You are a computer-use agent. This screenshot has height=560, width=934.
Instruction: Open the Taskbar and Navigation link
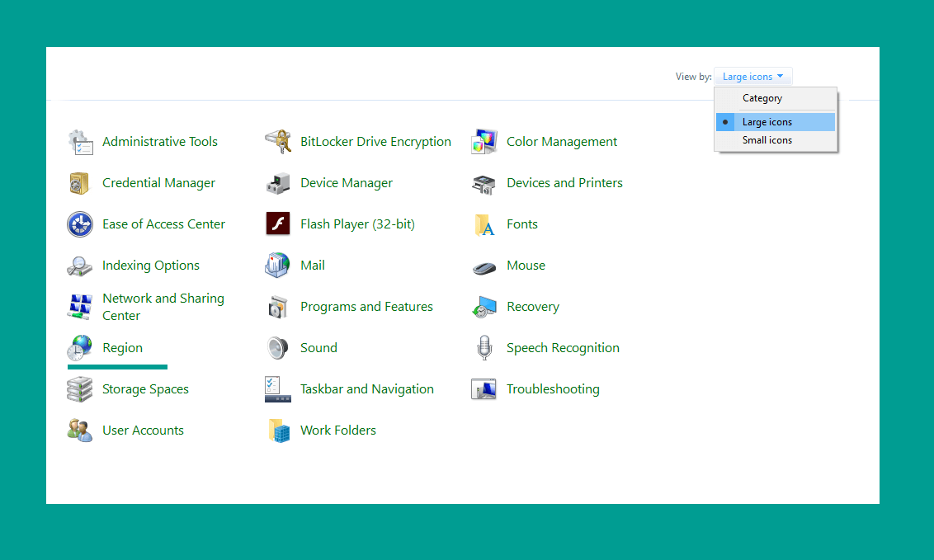367,389
